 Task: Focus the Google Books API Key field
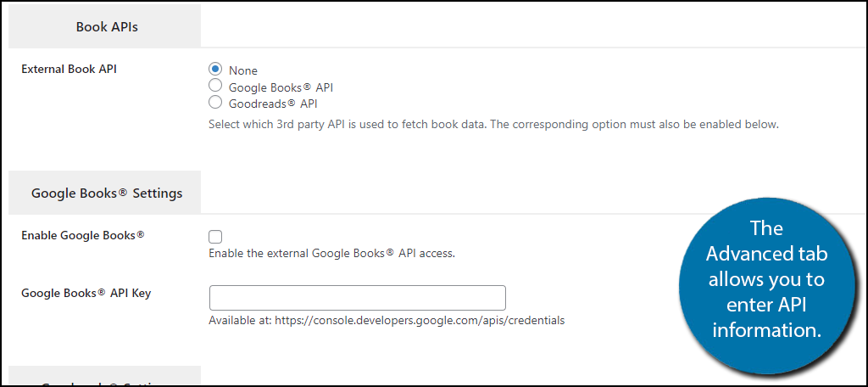point(358,298)
